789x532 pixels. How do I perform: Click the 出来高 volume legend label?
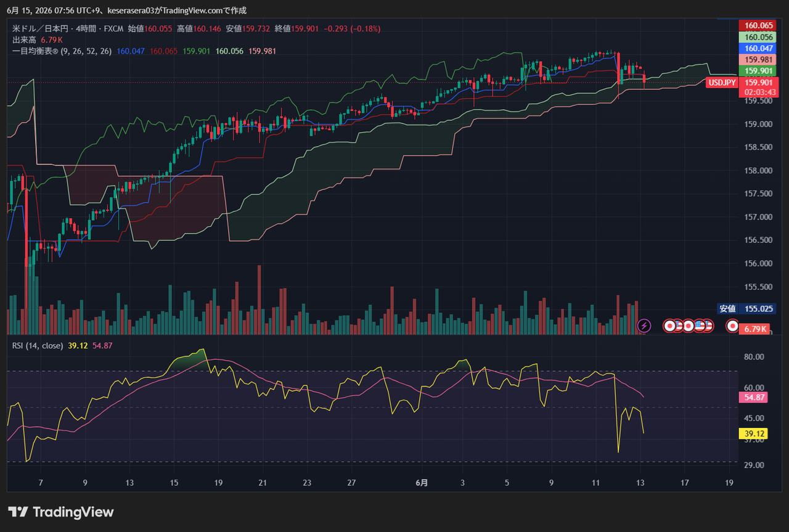click(25, 39)
